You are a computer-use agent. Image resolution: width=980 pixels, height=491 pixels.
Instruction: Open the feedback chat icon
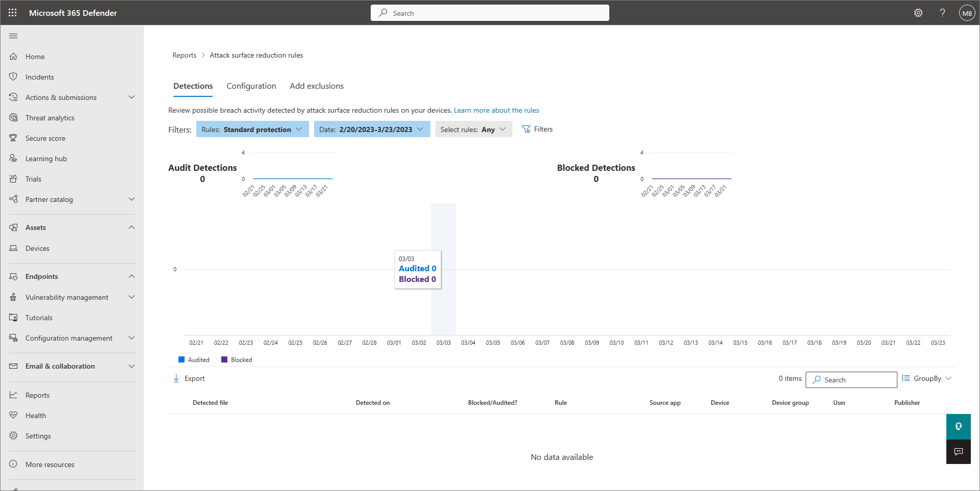[958, 452]
